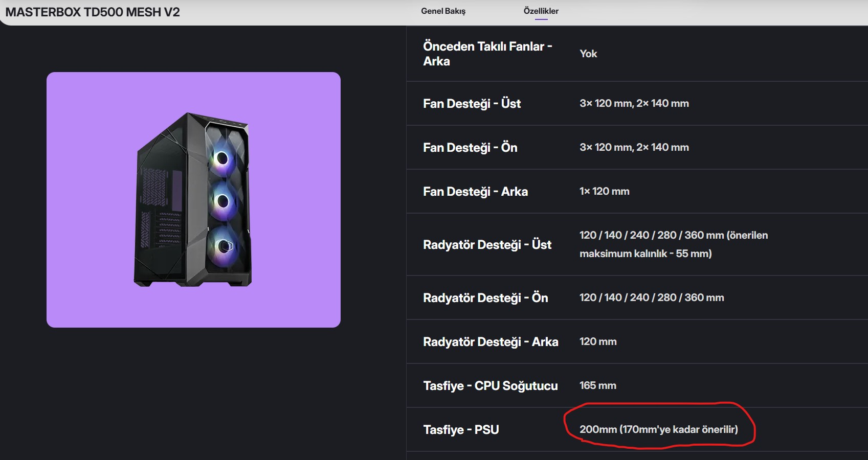Select the 'Radyatör Desteği - Üst' label
The height and width of the screenshot is (460, 868).
coord(487,245)
